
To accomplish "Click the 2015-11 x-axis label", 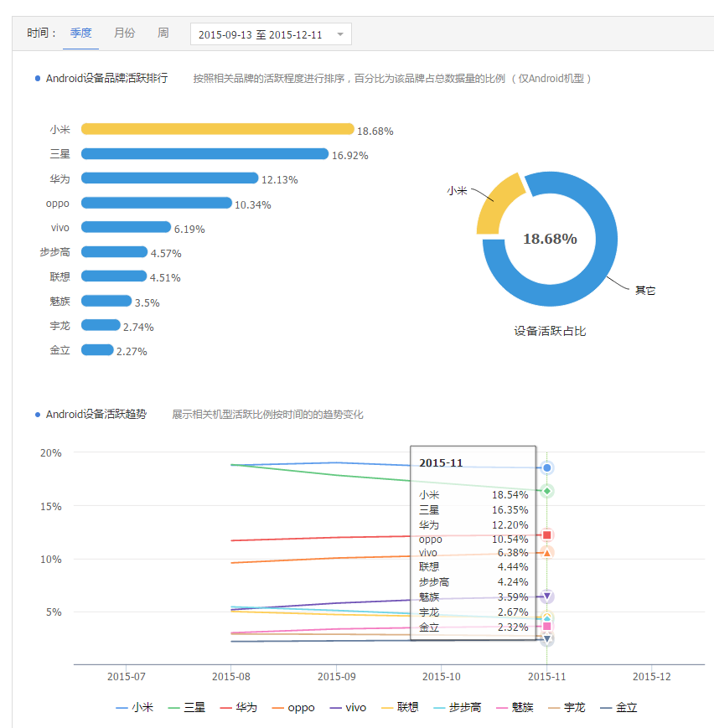I will [x=546, y=677].
